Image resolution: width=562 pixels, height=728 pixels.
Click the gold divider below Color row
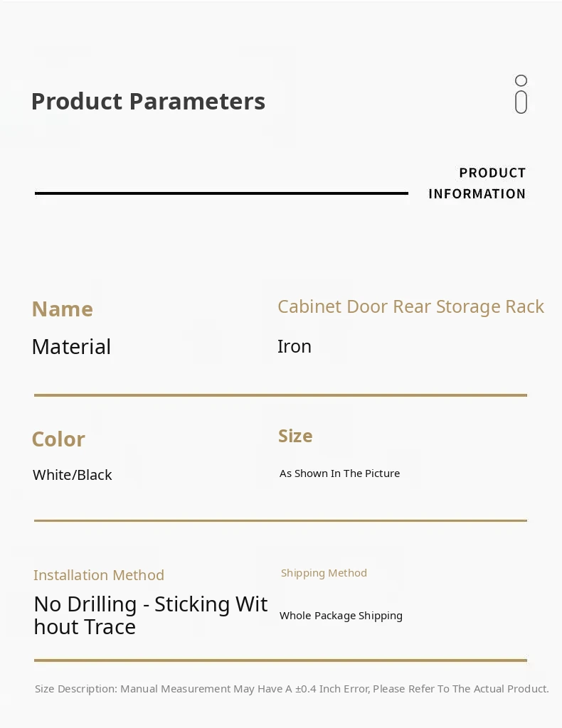(280, 520)
